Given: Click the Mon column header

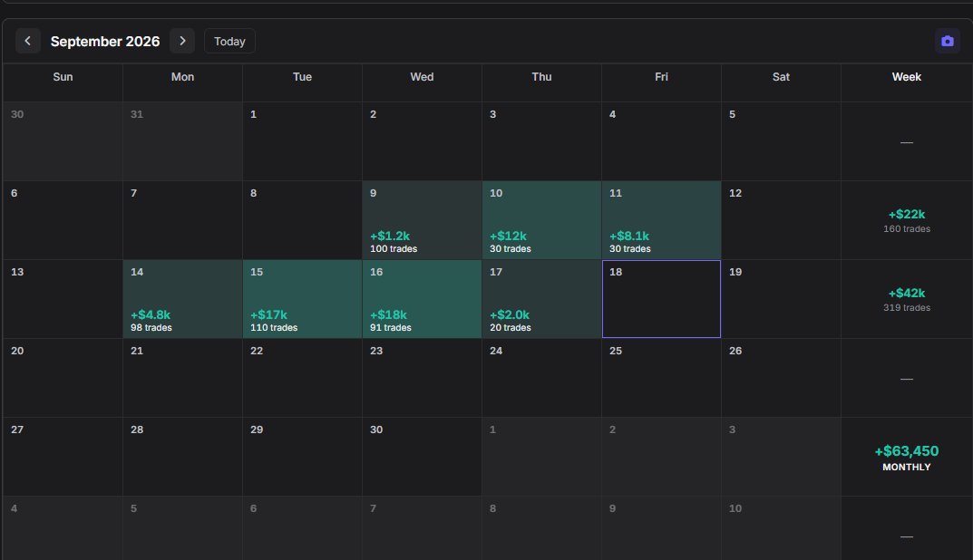Looking at the screenshot, I should [x=182, y=77].
